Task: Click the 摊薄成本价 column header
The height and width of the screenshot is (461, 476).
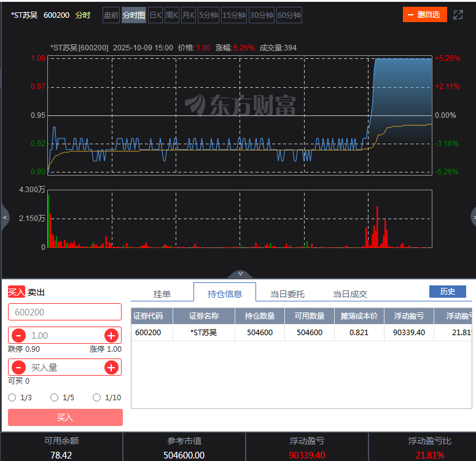Action: click(359, 316)
